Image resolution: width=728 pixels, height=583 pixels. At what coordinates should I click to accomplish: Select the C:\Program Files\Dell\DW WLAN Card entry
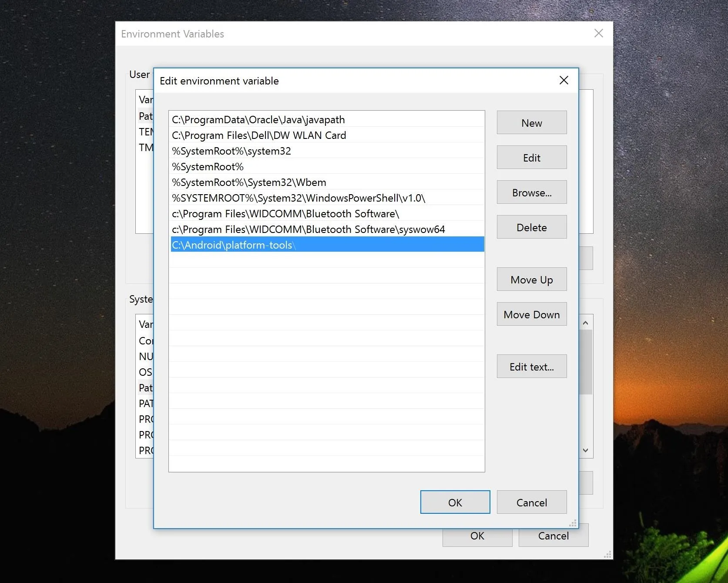coord(327,135)
